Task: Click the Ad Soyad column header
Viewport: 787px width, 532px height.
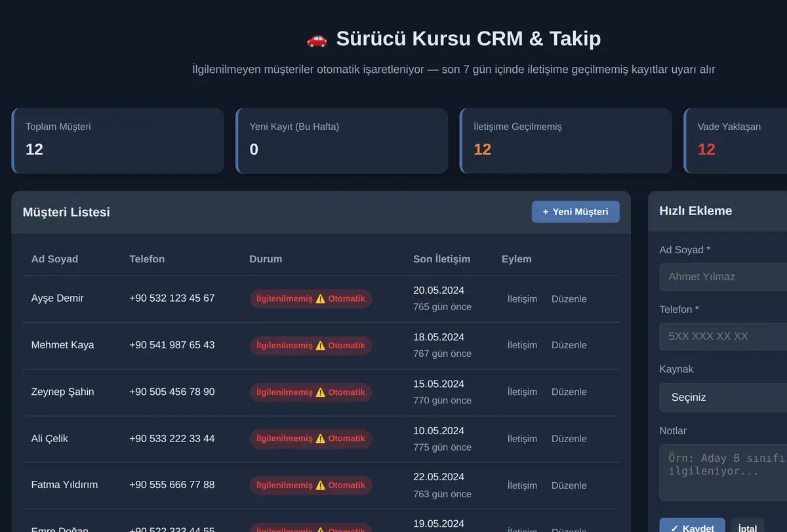Action: 54,259
